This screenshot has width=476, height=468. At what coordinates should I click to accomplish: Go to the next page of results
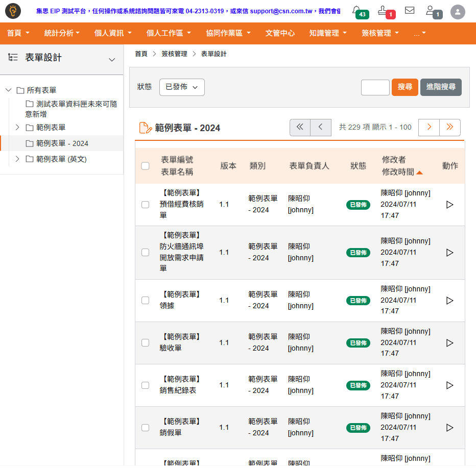click(x=429, y=127)
